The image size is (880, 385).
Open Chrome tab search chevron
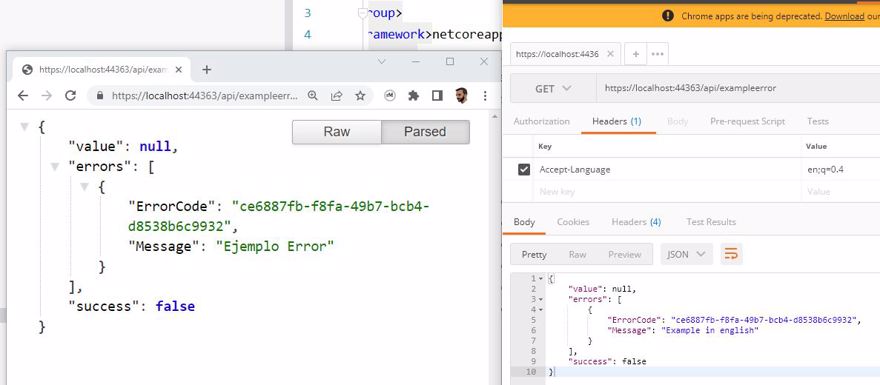(x=382, y=62)
